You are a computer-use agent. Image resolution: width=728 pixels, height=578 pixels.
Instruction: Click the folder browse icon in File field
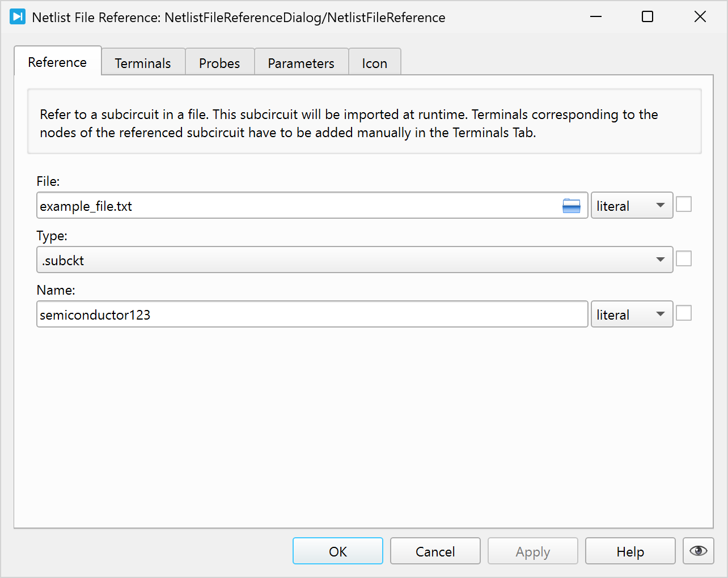pyautogui.click(x=571, y=206)
